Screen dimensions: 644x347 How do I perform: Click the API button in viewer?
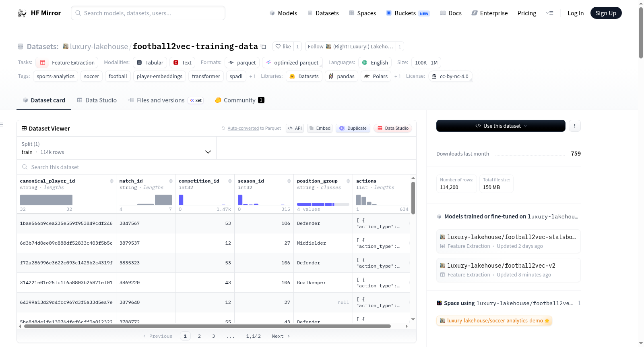(295, 128)
